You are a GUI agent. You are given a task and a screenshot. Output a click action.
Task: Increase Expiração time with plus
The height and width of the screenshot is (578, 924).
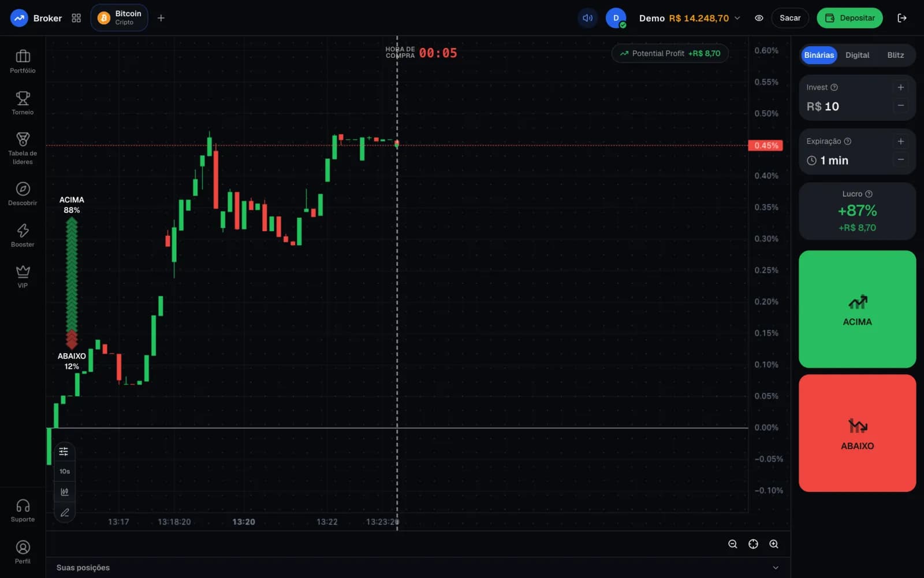[x=900, y=141]
